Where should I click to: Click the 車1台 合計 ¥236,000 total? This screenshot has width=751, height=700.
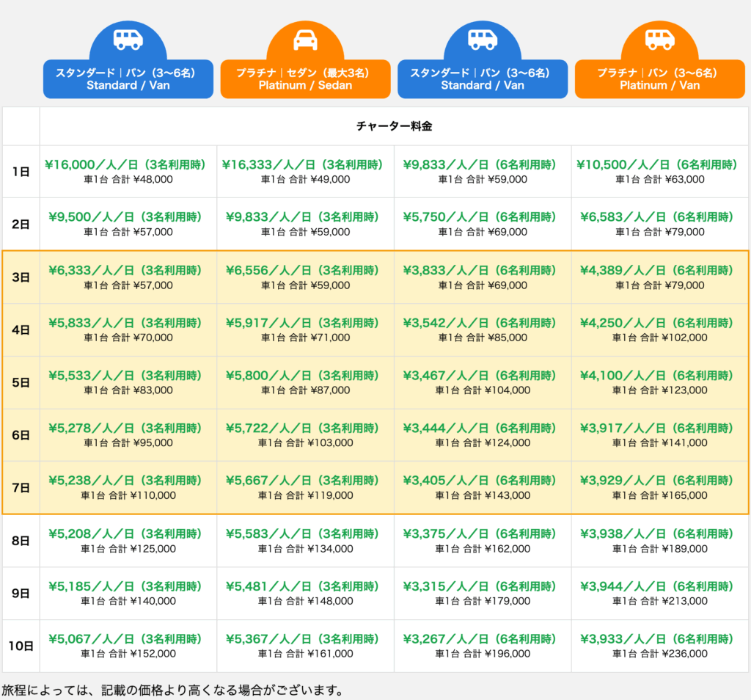coord(659,654)
